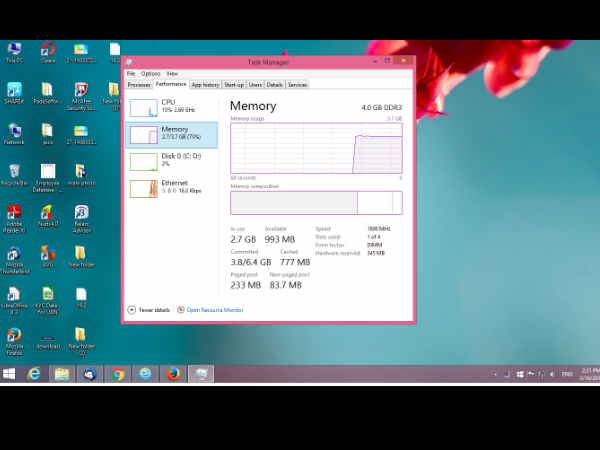Open Mozilla Firefox desktop shortcut

[x=14, y=342]
